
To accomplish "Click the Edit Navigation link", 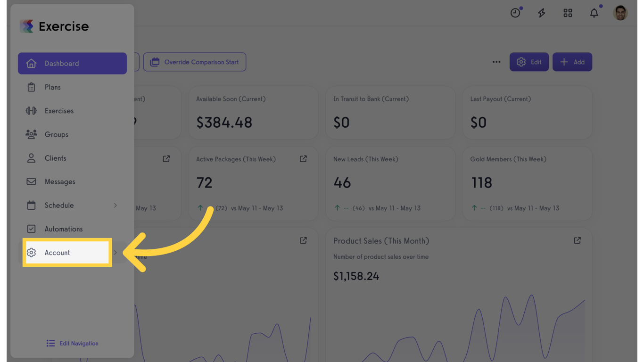I will [x=73, y=343].
